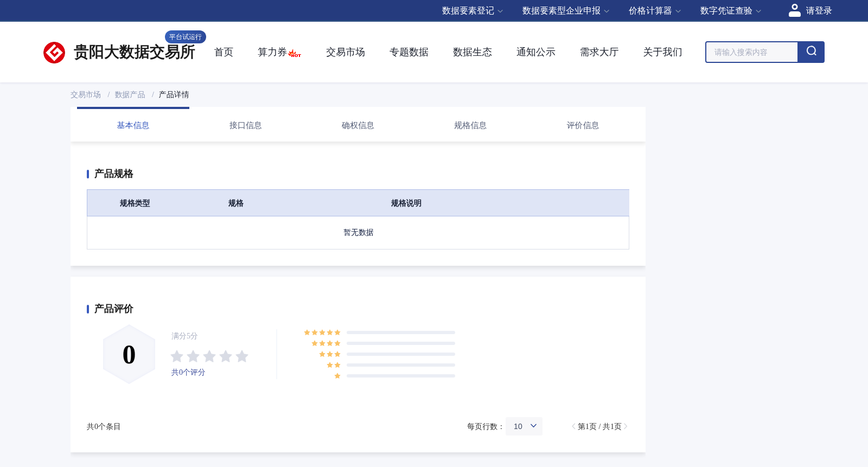868x467 pixels.
Task: Click three-star rating progress bar
Action: [401, 354]
